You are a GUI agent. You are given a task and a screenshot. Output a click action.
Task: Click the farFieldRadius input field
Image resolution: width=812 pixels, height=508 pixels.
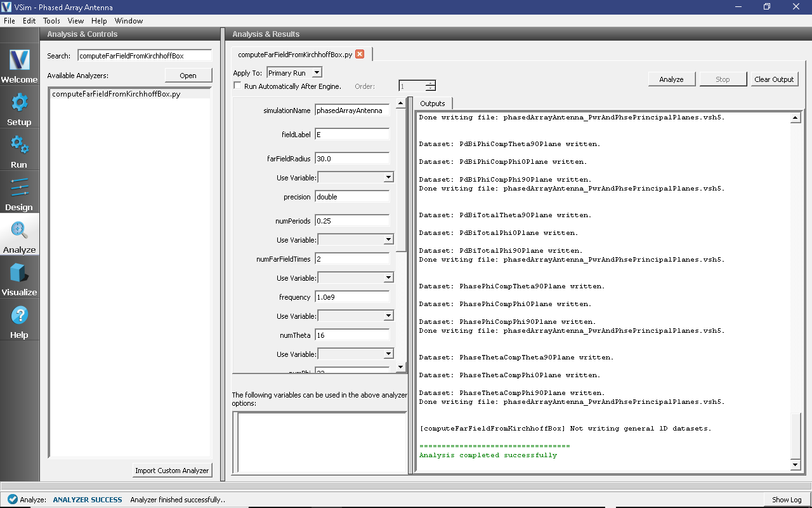tap(352, 159)
